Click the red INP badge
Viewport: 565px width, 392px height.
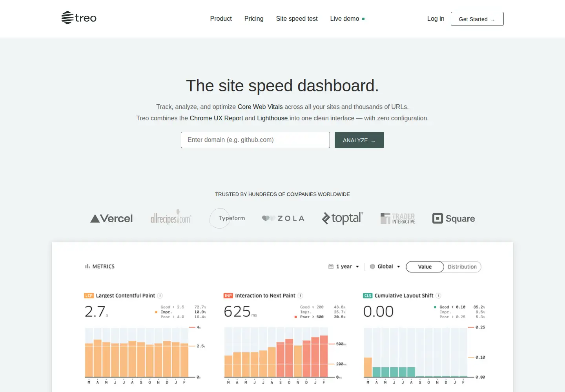click(228, 296)
